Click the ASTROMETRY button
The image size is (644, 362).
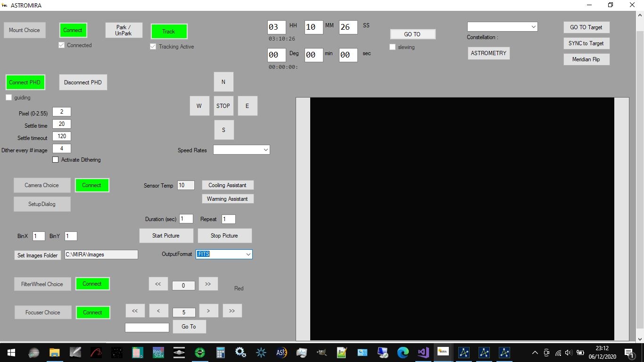click(x=488, y=53)
